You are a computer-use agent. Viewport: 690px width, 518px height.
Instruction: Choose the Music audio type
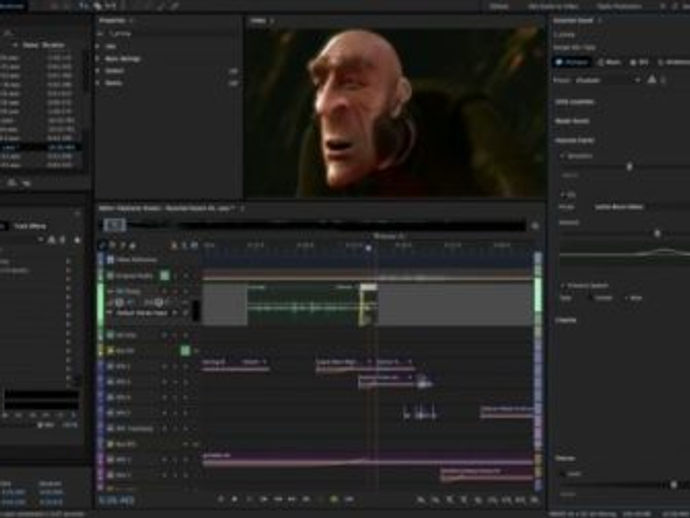609,62
